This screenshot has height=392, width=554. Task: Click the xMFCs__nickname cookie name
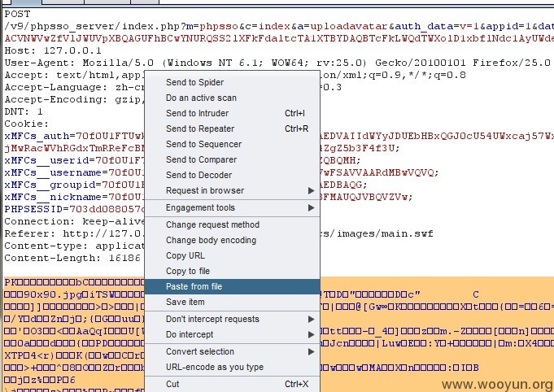coord(53,197)
